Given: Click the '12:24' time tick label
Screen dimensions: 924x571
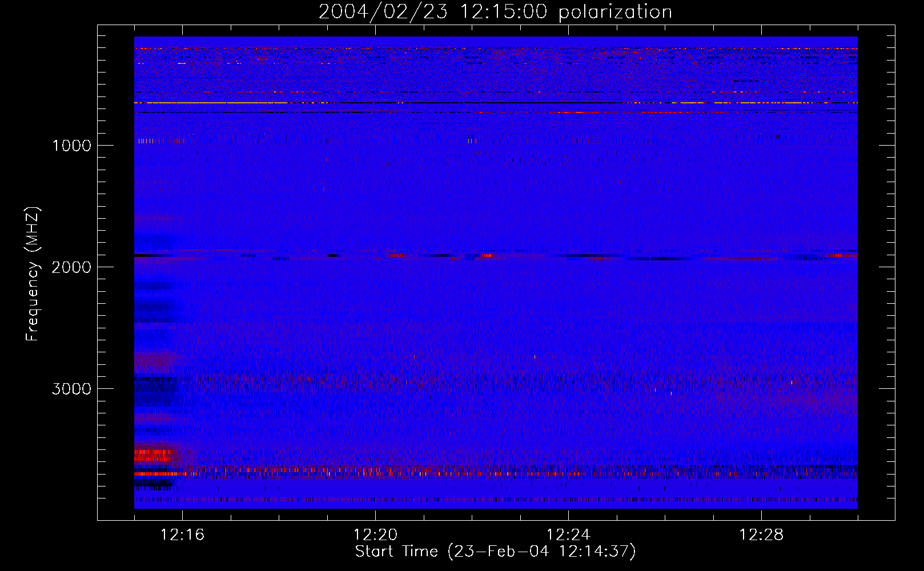Looking at the screenshot, I should pos(569,535).
